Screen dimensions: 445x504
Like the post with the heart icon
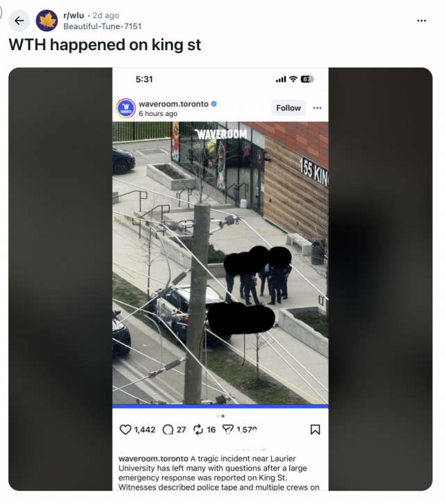(x=125, y=430)
